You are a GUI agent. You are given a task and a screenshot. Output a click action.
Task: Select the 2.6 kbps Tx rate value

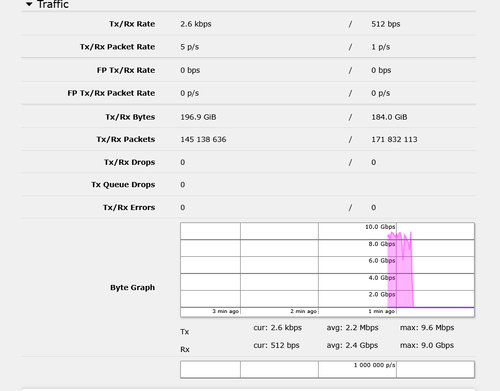(x=196, y=24)
